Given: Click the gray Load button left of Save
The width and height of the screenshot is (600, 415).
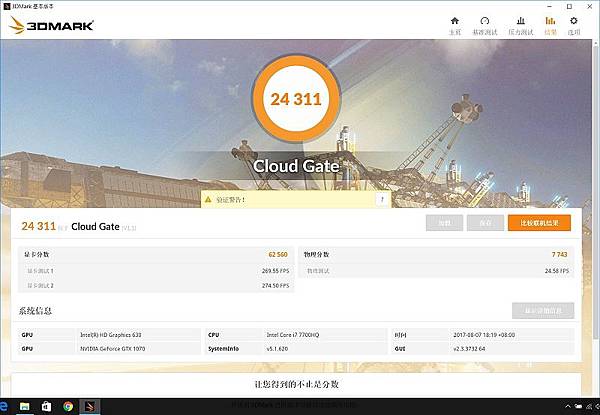Looking at the screenshot, I should point(444,223).
